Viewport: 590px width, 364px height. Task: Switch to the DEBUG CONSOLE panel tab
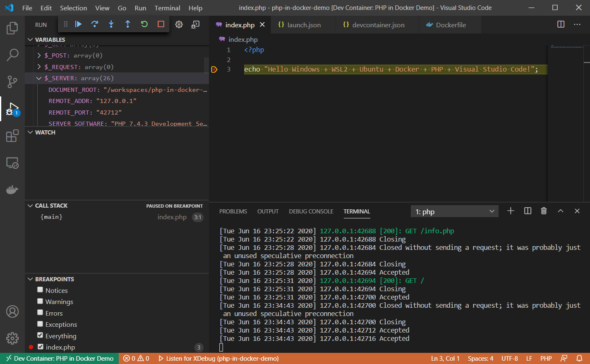[311, 211]
